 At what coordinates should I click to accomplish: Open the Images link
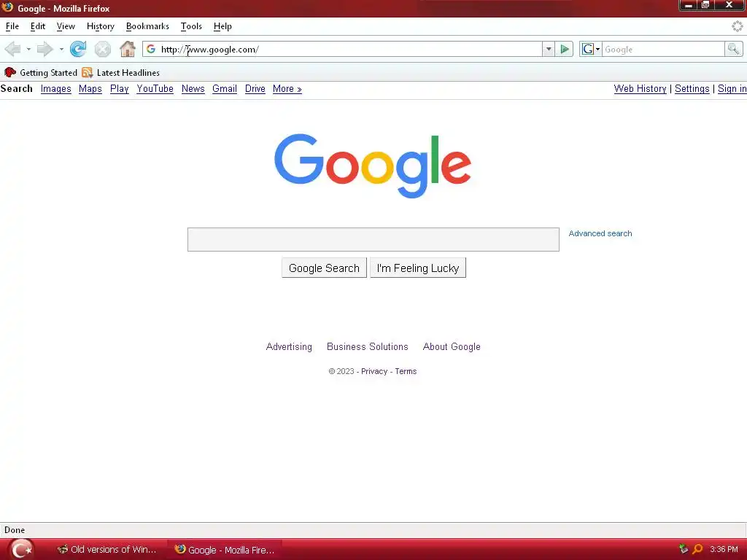pyautogui.click(x=55, y=88)
